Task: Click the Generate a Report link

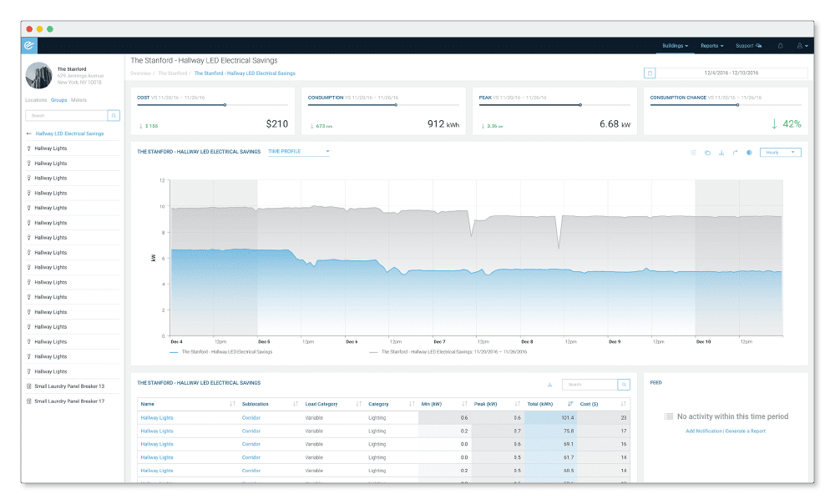Action: [745, 431]
